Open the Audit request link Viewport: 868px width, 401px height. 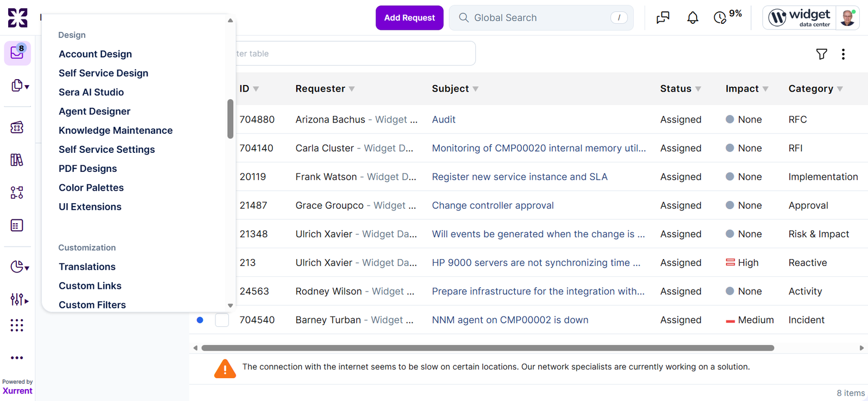click(x=444, y=119)
